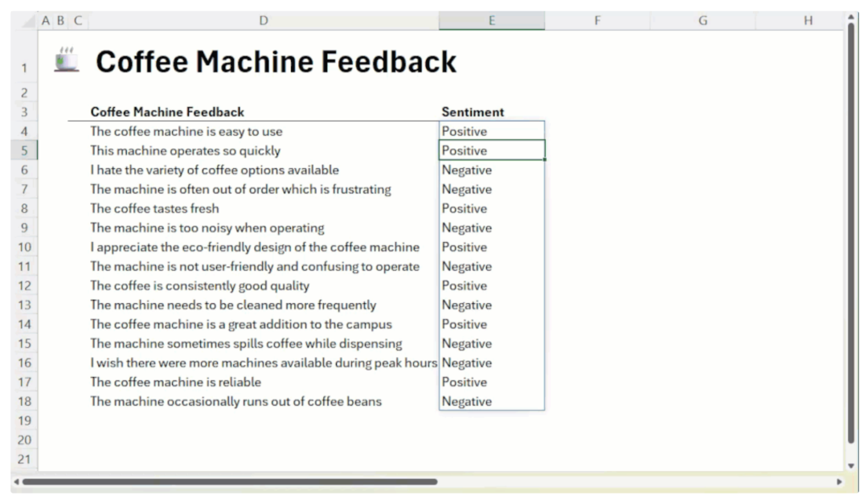The height and width of the screenshot is (500, 868).
Task: Click the Sentiment column heading
Action: (x=473, y=112)
